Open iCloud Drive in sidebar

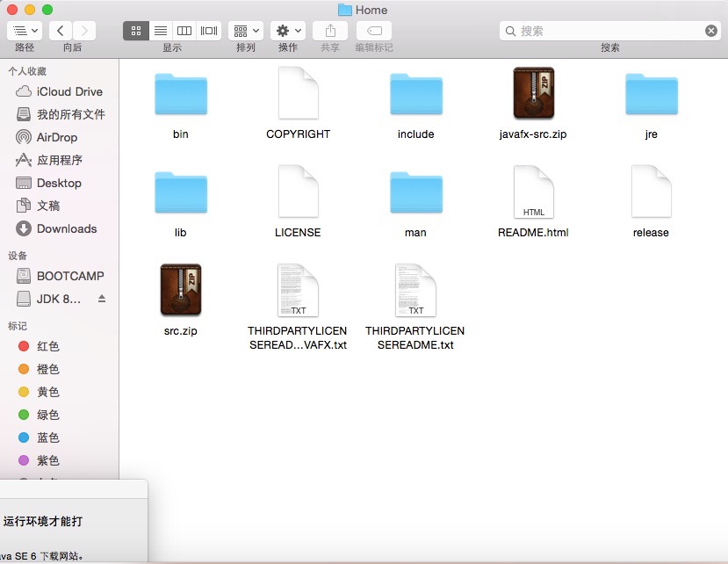[59, 91]
